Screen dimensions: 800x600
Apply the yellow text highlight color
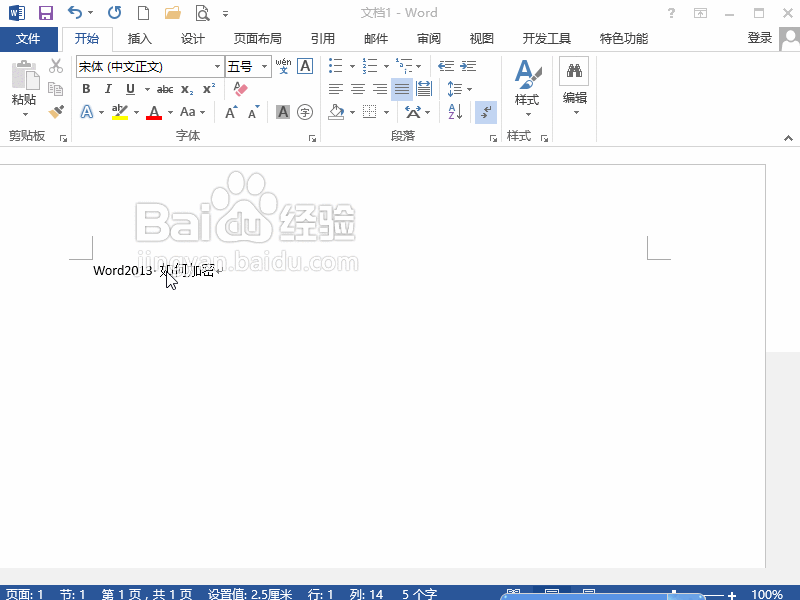[x=120, y=112]
